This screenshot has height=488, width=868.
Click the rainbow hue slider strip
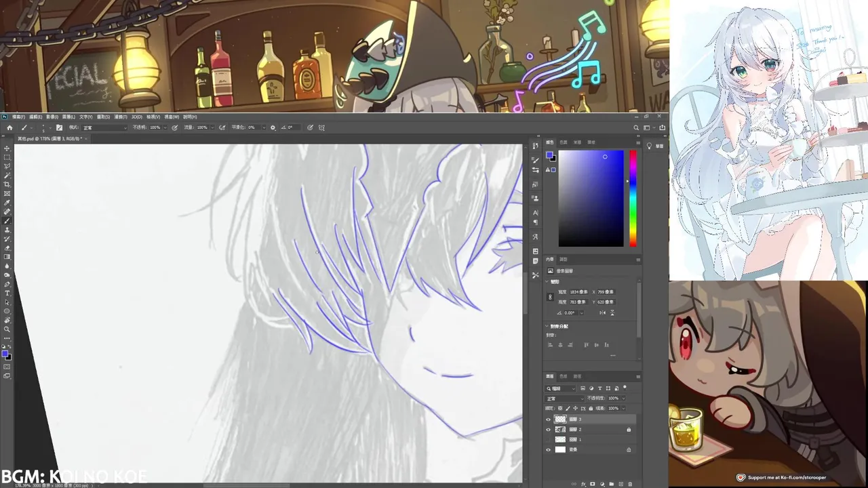coord(633,199)
